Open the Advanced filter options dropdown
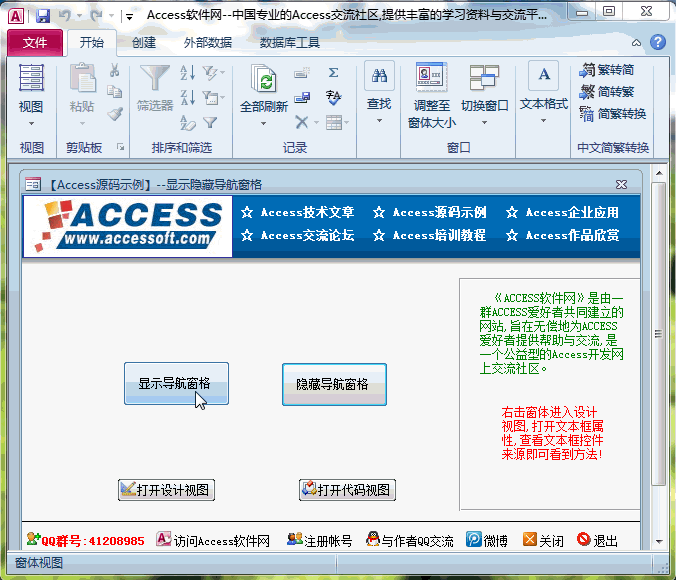Screen dimensions: 676x580 click(x=213, y=98)
